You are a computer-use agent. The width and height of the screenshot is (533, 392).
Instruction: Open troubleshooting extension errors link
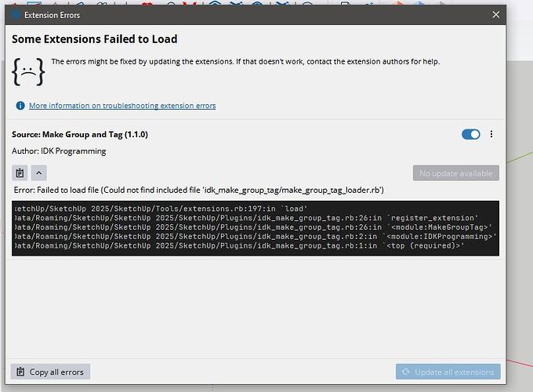point(122,106)
